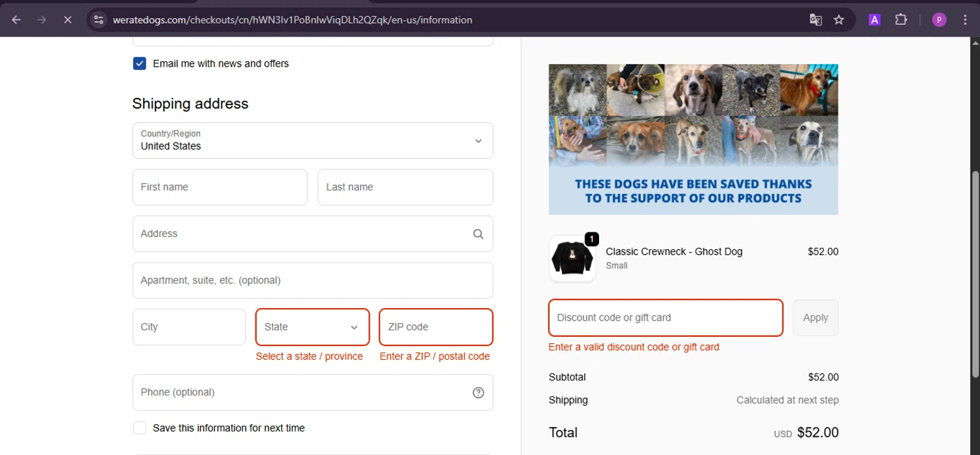Click the ZIP code field
980x455 pixels.
tap(436, 327)
